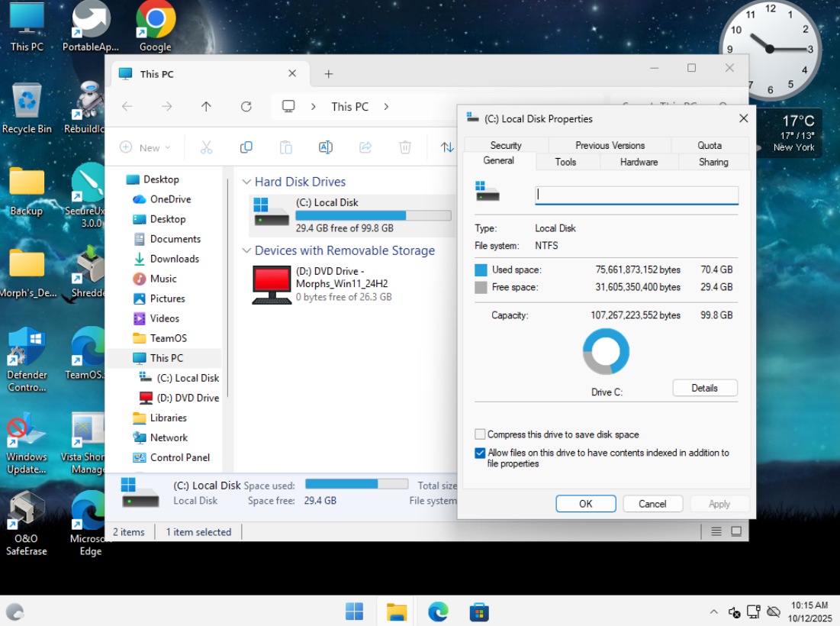Click the Cut scissors icon in toolbar
Screen dimensions: 840x626
pos(206,147)
